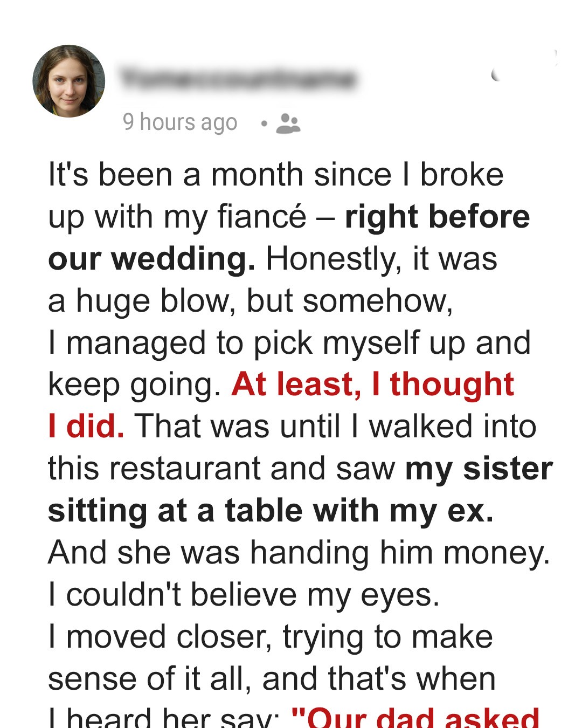Viewport: 582px width, 728px height.
Task: Open the '9 hours ago' timestamp
Action: point(179,122)
